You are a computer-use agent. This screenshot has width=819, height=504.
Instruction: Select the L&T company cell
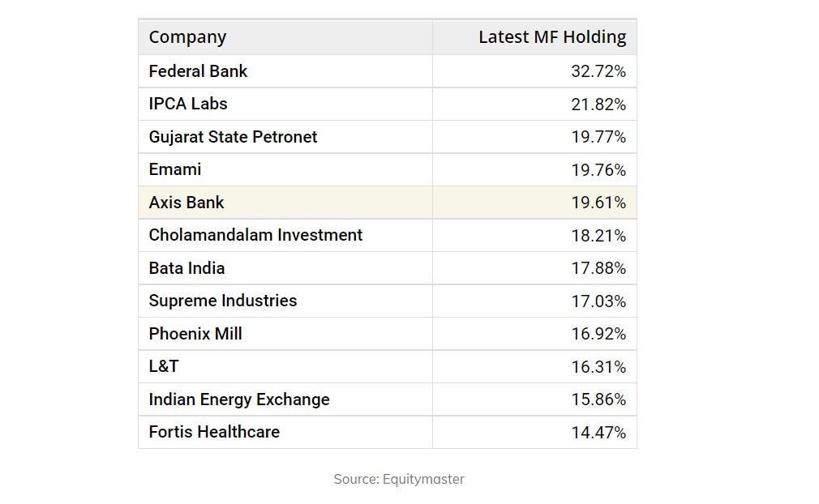tap(164, 366)
